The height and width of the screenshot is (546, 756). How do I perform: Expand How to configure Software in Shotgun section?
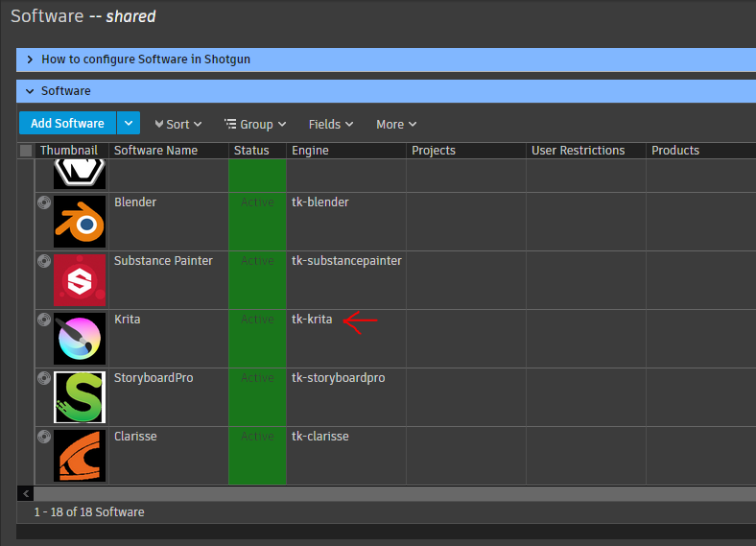point(30,59)
